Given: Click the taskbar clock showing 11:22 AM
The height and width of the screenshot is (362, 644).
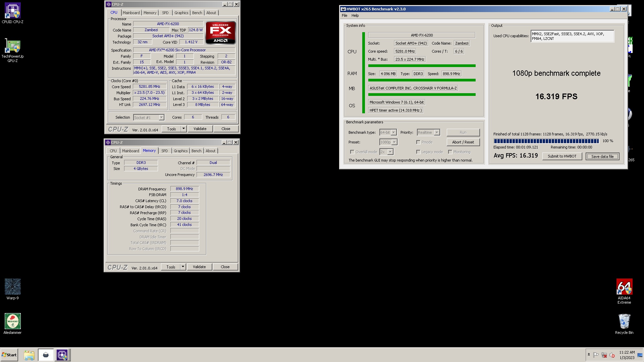Looking at the screenshot, I should click(x=627, y=355).
